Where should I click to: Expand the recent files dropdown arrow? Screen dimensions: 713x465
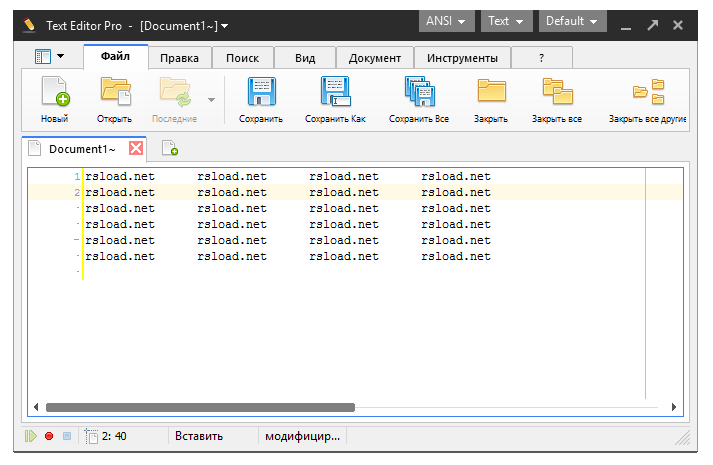[x=211, y=100]
